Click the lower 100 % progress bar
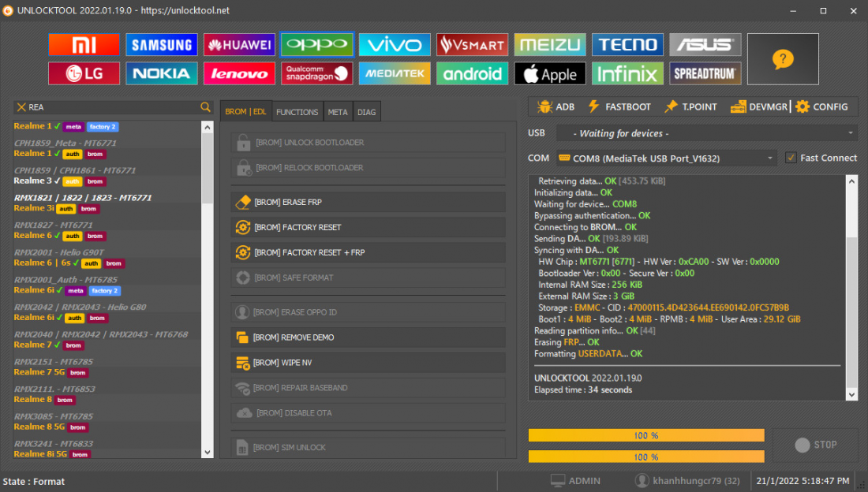The height and width of the screenshot is (492, 868). pos(646,457)
